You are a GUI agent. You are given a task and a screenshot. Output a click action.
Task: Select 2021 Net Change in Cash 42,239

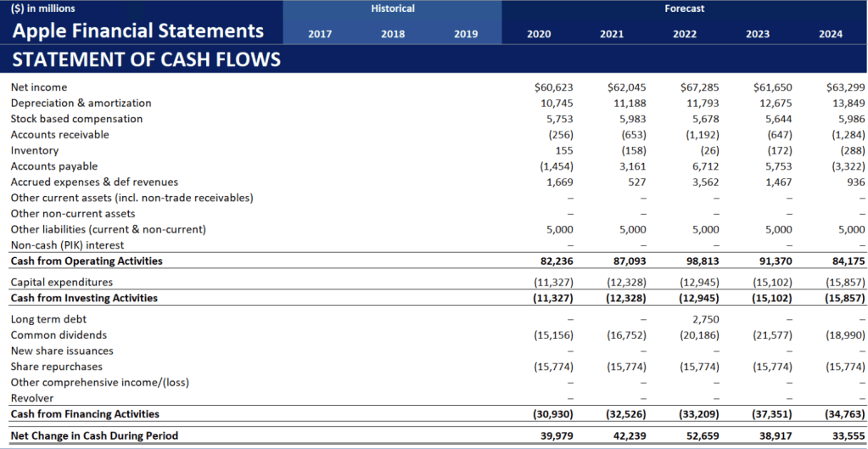628,435
